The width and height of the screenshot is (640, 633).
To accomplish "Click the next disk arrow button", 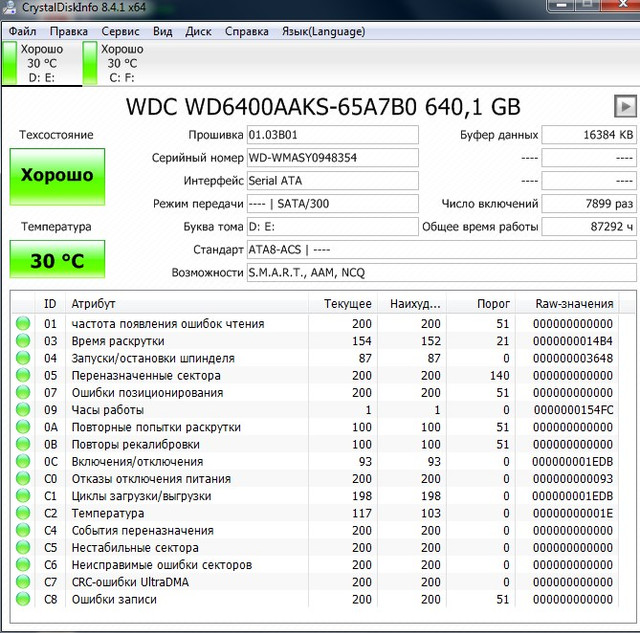I will point(625,107).
